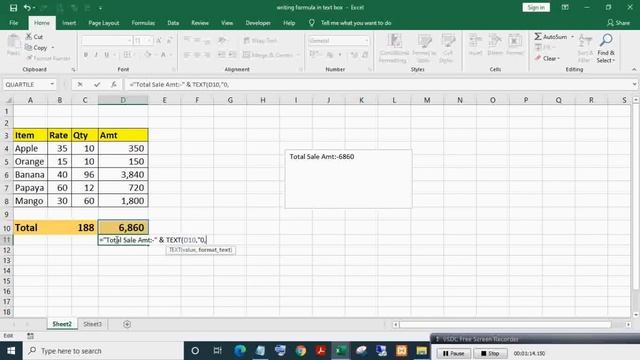Open Clipboard group dialog launcher
Screen dimensions: 640x360
pyautogui.click(x=73, y=70)
